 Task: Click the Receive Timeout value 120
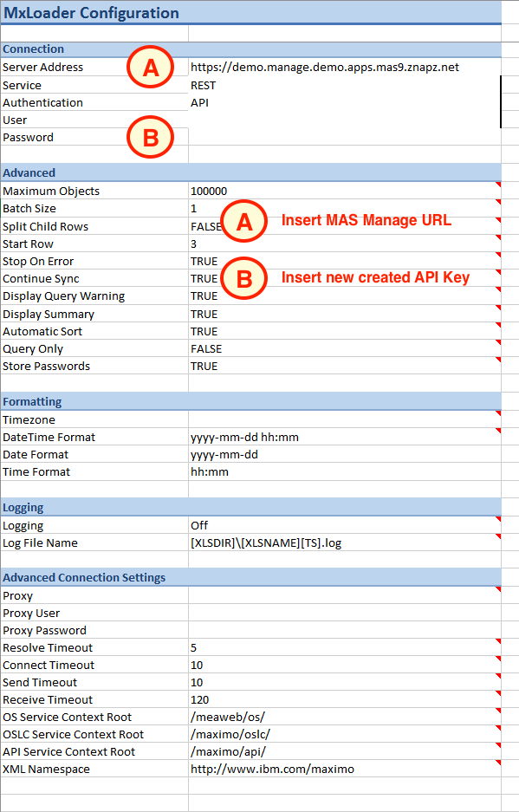click(x=345, y=699)
